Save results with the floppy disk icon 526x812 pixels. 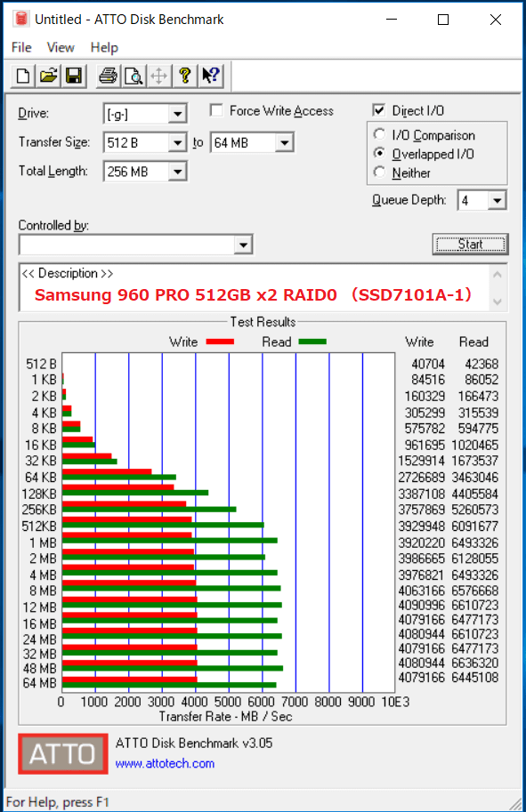74,76
